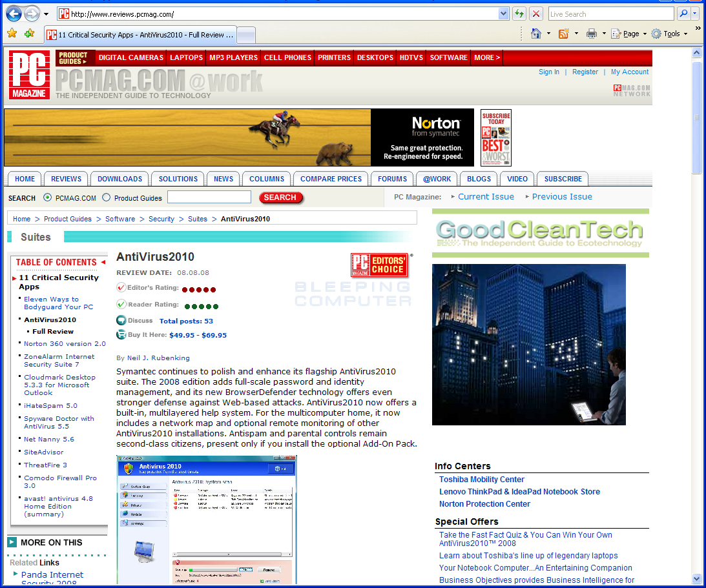This screenshot has width=706, height=588.
Task: Select the PCMAG.COM search radio button
Action: [47, 198]
